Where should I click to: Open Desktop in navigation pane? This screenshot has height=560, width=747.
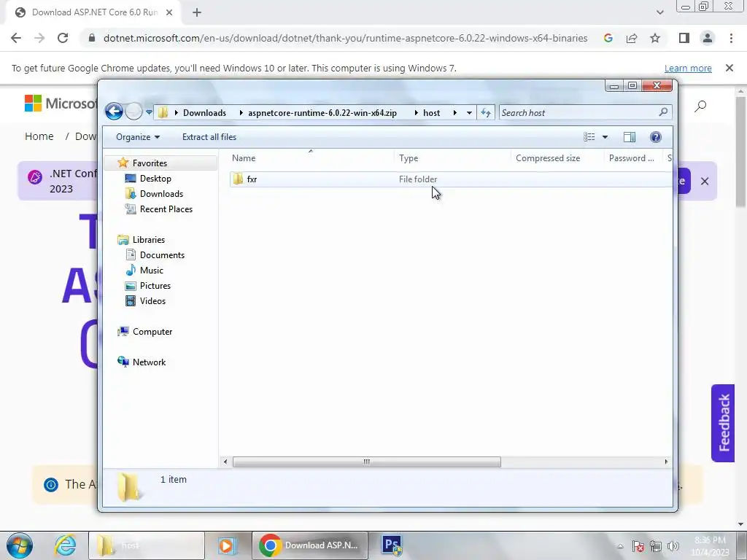[x=155, y=179]
